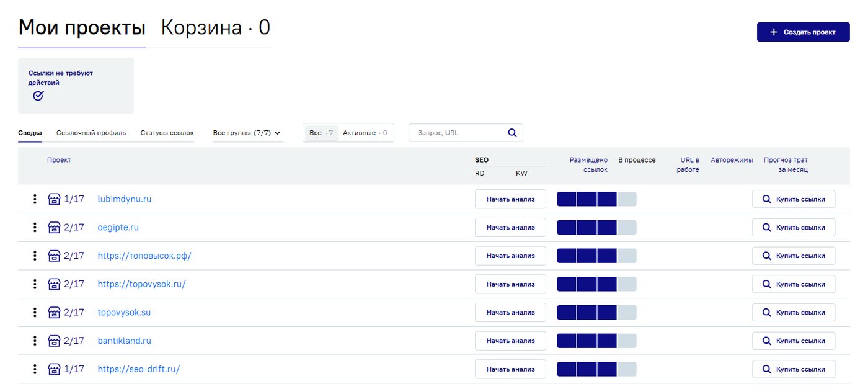Open the 'Ссылочный профиль' tab
This screenshot has height=389, width=868.
click(91, 133)
